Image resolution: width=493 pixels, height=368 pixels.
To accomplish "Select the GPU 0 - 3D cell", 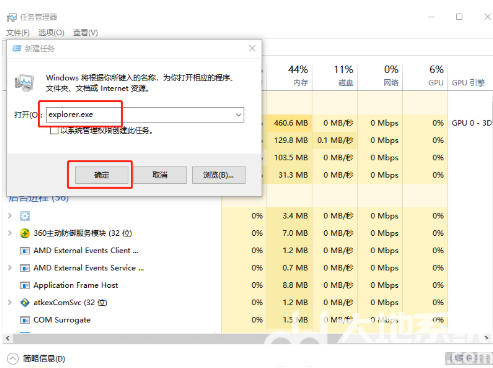I will tap(471, 123).
